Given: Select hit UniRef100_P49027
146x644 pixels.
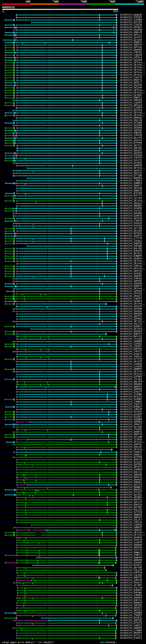Looking at the screenshot, I should tap(131, 357).
